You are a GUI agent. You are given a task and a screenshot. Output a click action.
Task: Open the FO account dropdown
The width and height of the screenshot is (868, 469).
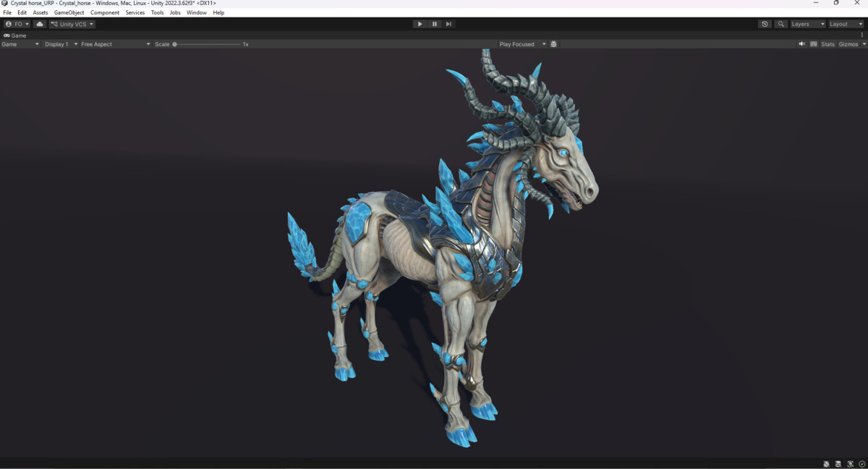[x=17, y=24]
